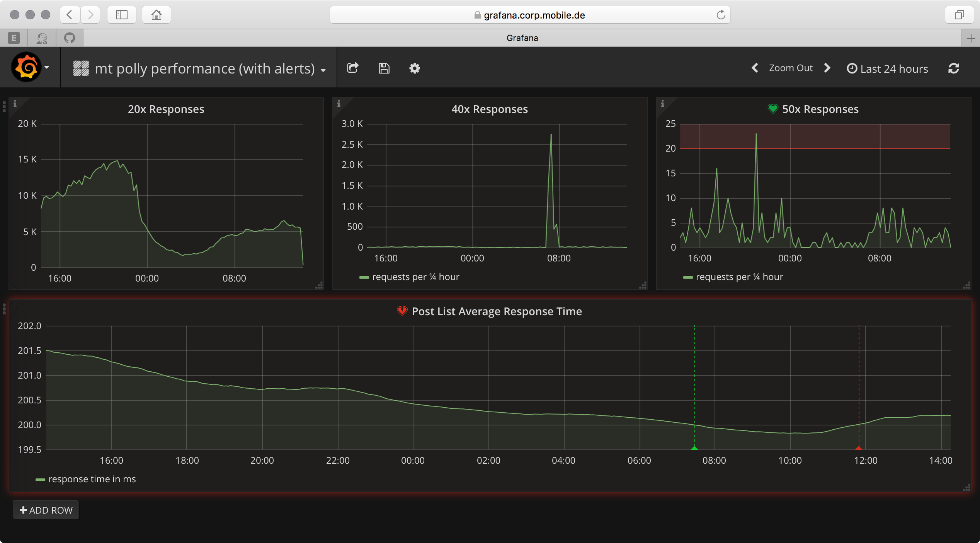Open dashboard settings gear icon

click(x=415, y=68)
